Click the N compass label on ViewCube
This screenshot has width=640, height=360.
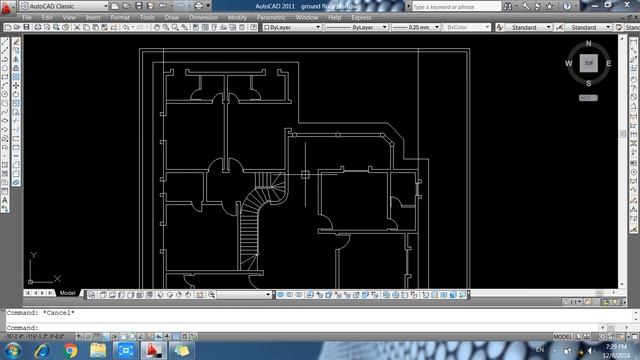[x=588, y=43]
